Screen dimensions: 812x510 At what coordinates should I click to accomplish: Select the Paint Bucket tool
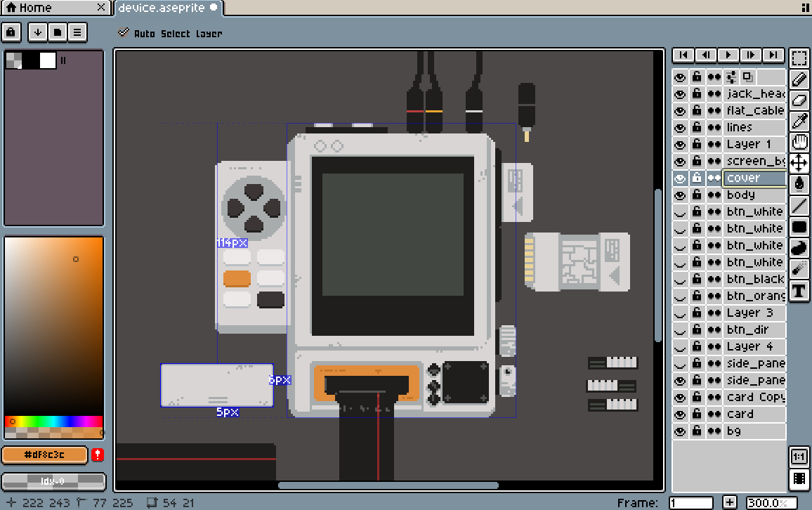pyautogui.click(x=799, y=184)
